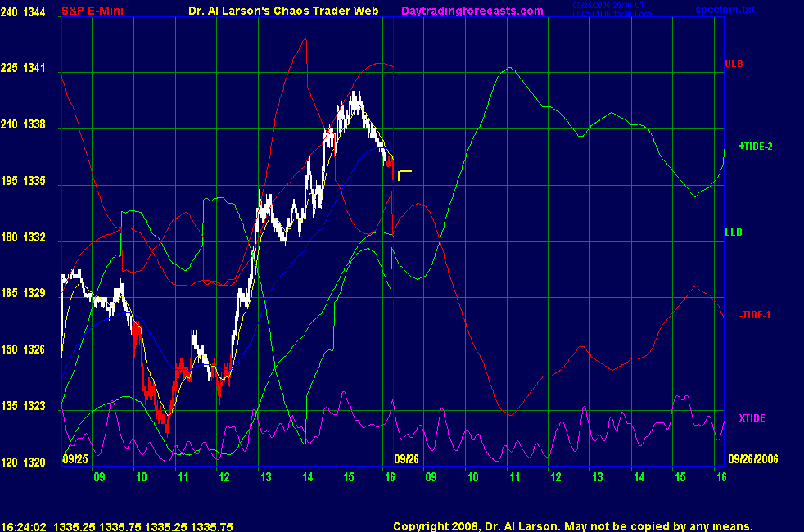Screen dimensions: 804x532
Task: Click the 240 value at axis top
Action: (10, 11)
